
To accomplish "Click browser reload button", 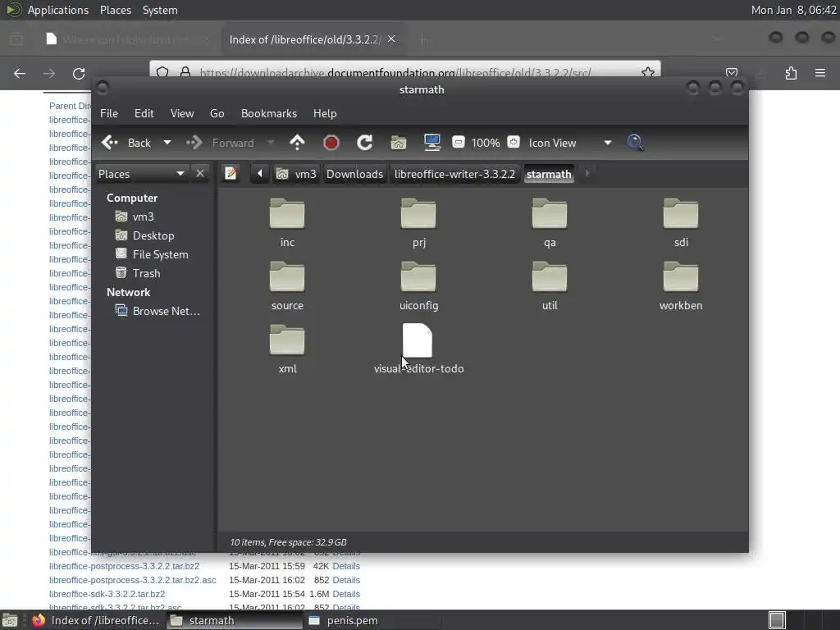I will 79,73.
